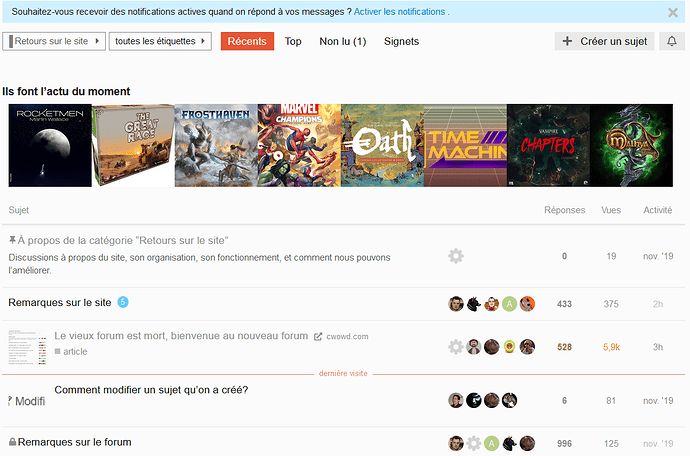690x456 pixels.
Task: Open the Oath game thumbnail
Action: click(382, 145)
